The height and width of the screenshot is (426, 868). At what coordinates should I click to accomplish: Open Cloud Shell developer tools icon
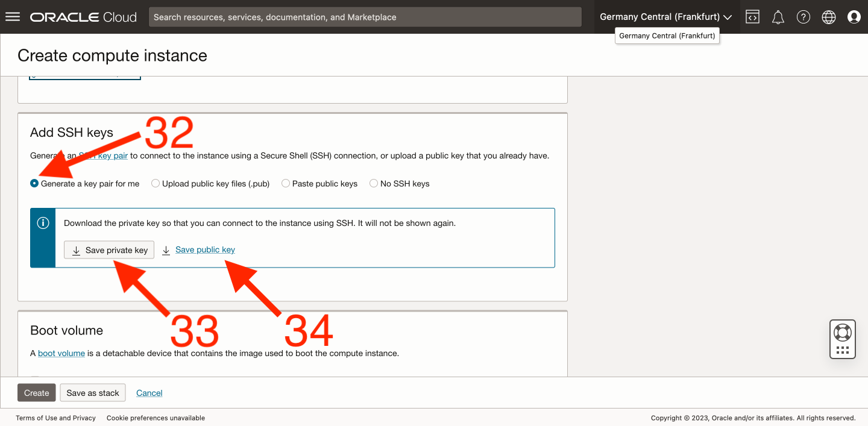[752, 17]
